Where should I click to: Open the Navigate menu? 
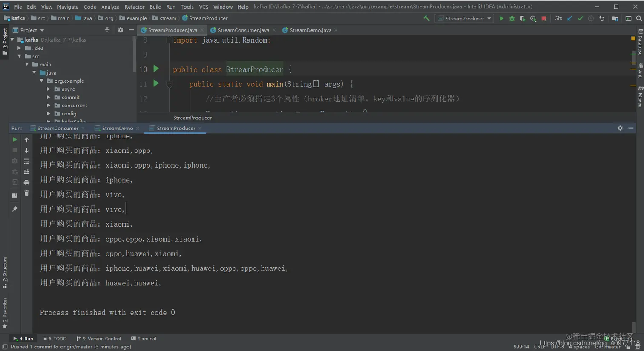(x=68, y=6)
